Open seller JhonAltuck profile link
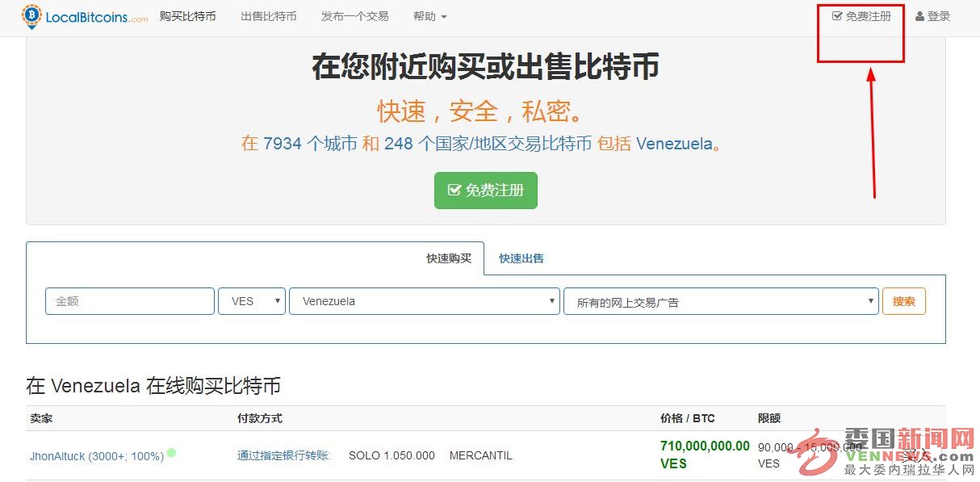980x482 pixels. 97,456
